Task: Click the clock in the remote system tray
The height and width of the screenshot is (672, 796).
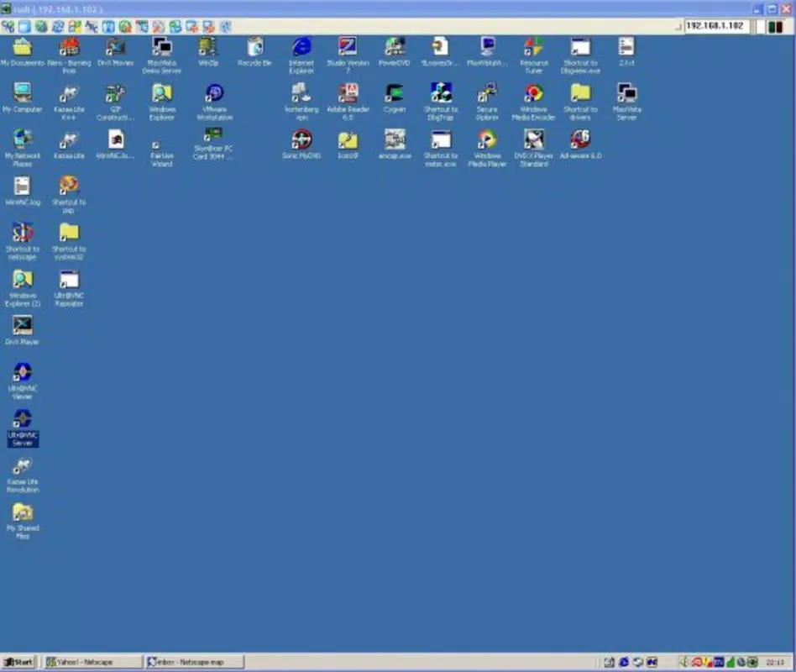Action: (x=775, y=663)
